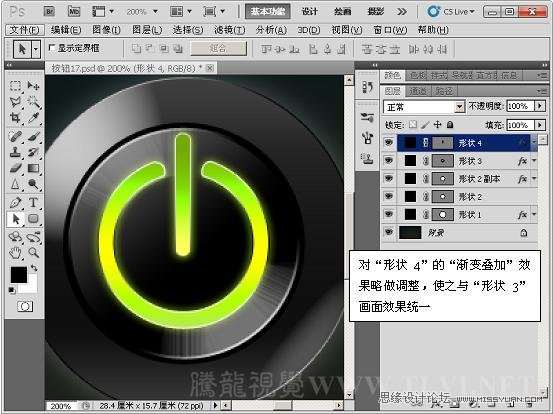This screenshot has height=414, width=553.
Task: Select the Eraser tool
Action: [15, 168]
